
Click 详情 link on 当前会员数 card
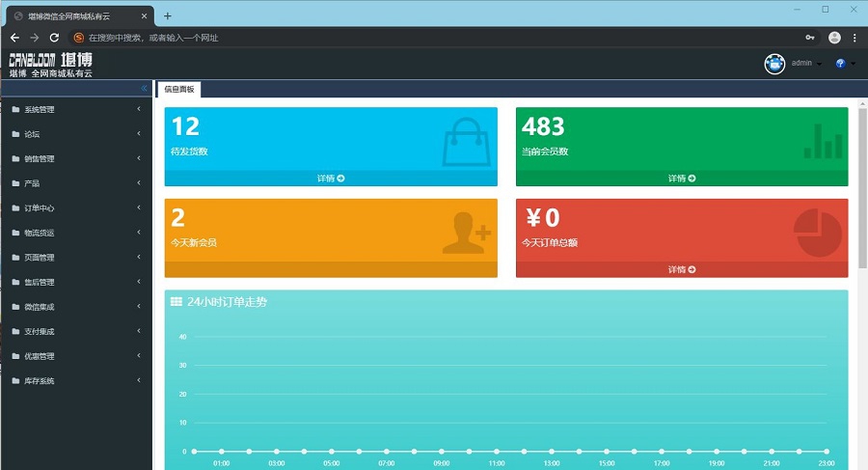pyautogui.click(x=682, y=179)
